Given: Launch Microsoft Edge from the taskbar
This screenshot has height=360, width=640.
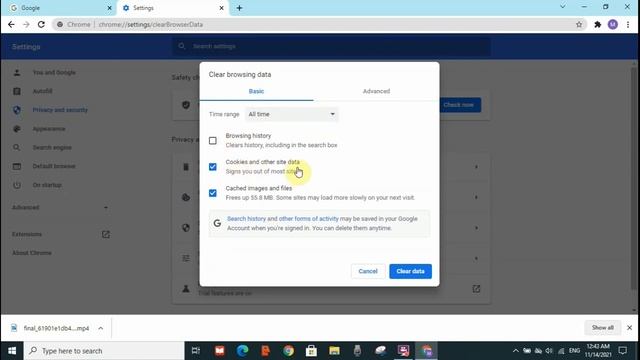Looking at the screenshot, I should (x=242, y=351).
